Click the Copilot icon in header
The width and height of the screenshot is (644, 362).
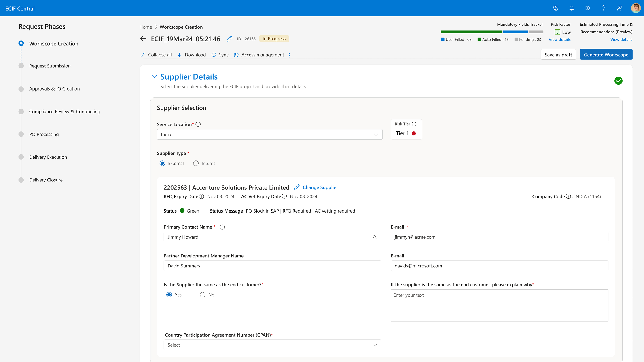click(555, 8)
